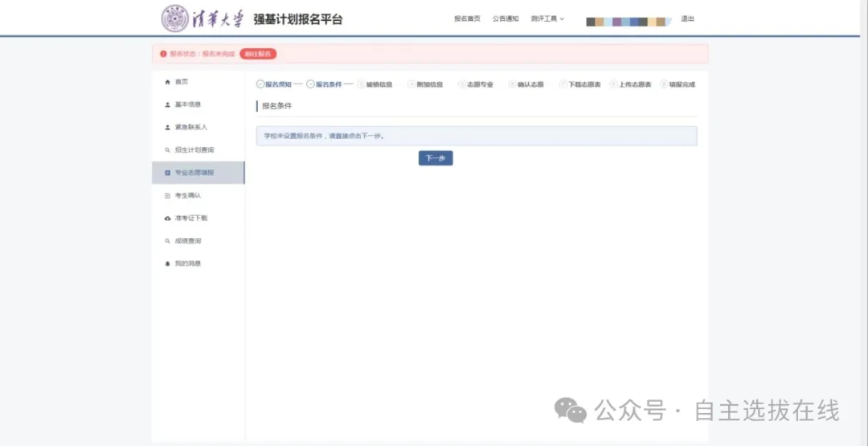Expand the 测评工具 dropdown menu
The image size is (868, 446).
pos(547,18)
